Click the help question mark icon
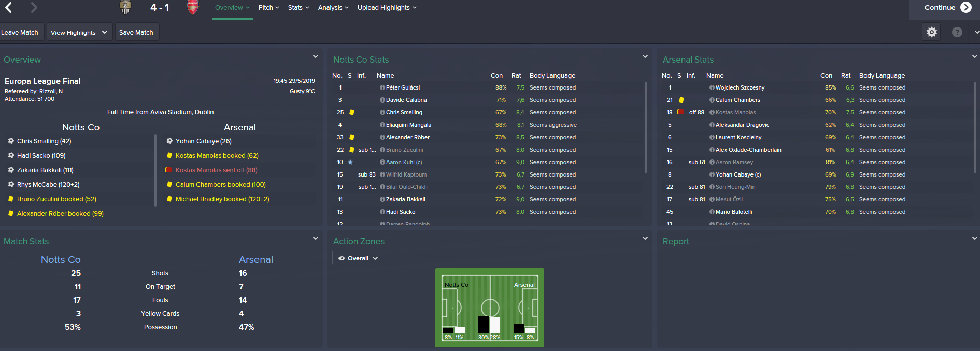 [957, 32]
